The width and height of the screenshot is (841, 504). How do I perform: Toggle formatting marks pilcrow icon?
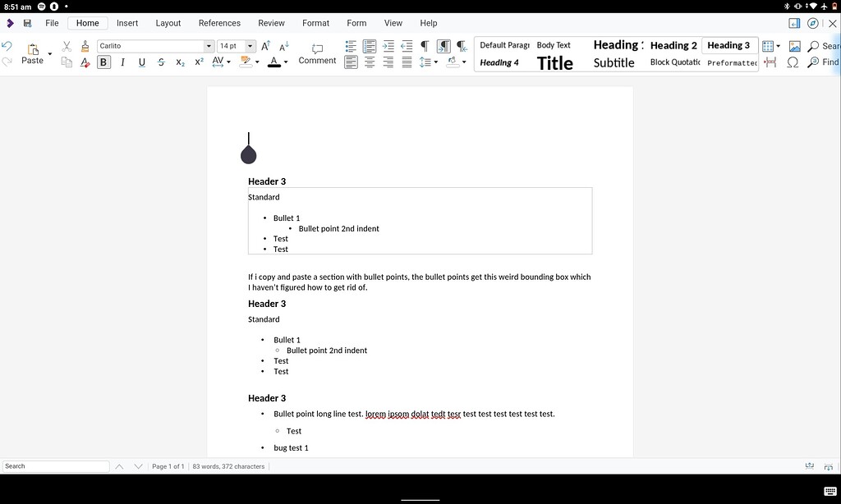click(x=425, y=46)
